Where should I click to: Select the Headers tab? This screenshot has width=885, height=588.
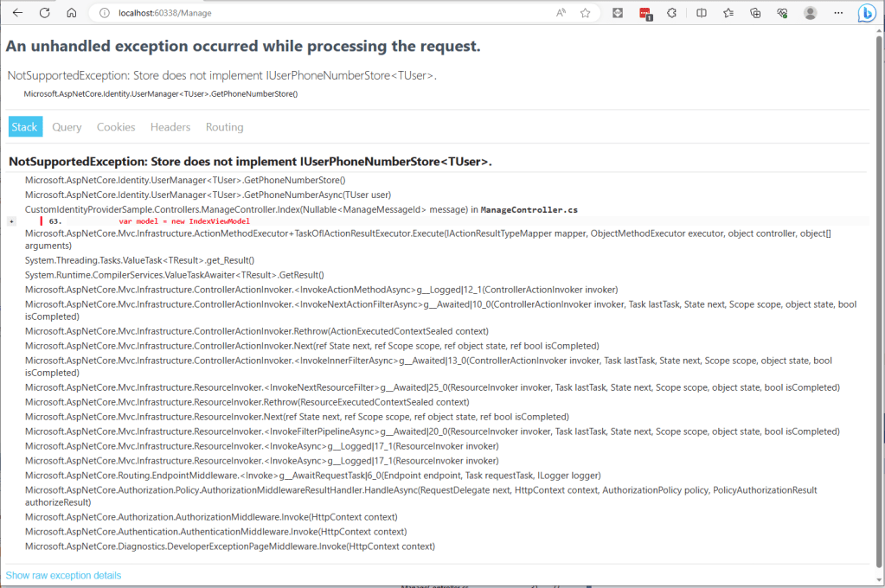(170, 127)
